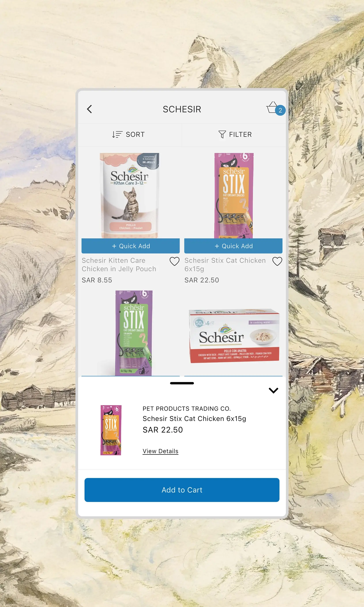Open the Kitten Care pouch product image
The image size is (364, 607).
tap(130, 195)
